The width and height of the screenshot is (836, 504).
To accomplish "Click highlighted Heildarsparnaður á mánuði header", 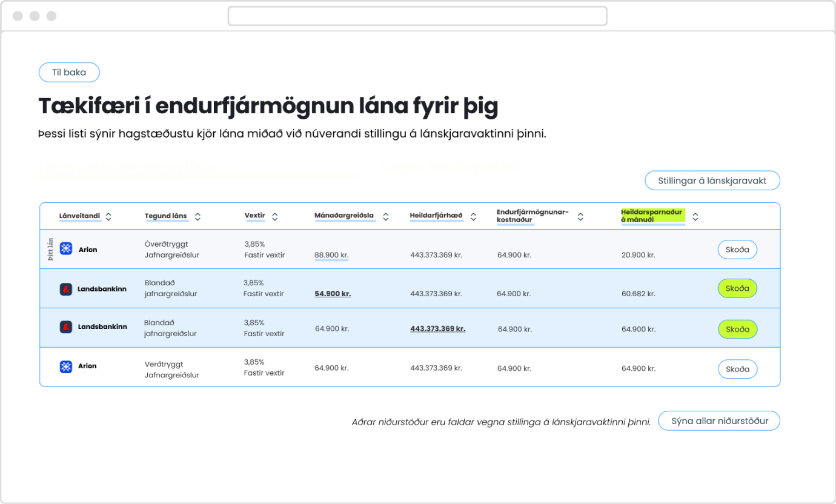I will [x=652, y=216].
